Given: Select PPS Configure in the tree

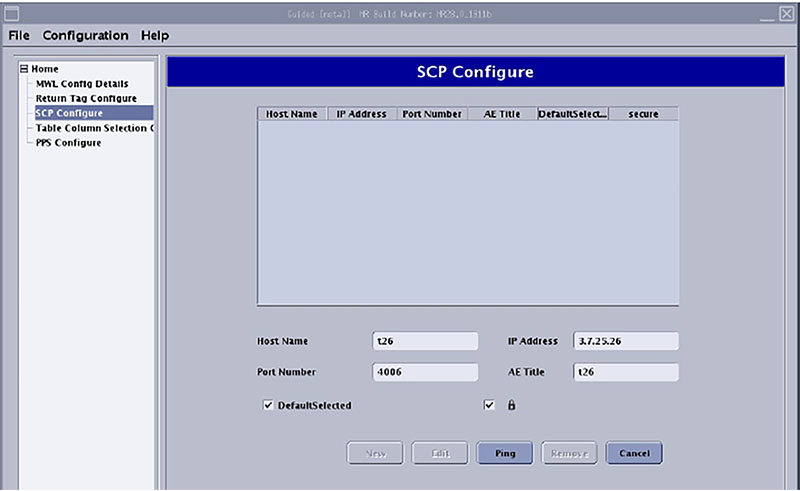Looking at the screenshot, I should pos(68,143).
